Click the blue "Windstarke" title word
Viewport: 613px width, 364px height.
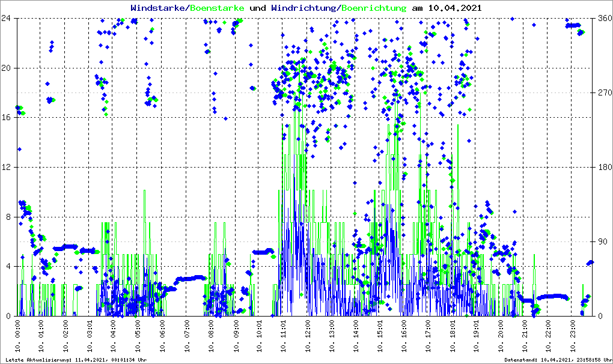tap(159, 8)
